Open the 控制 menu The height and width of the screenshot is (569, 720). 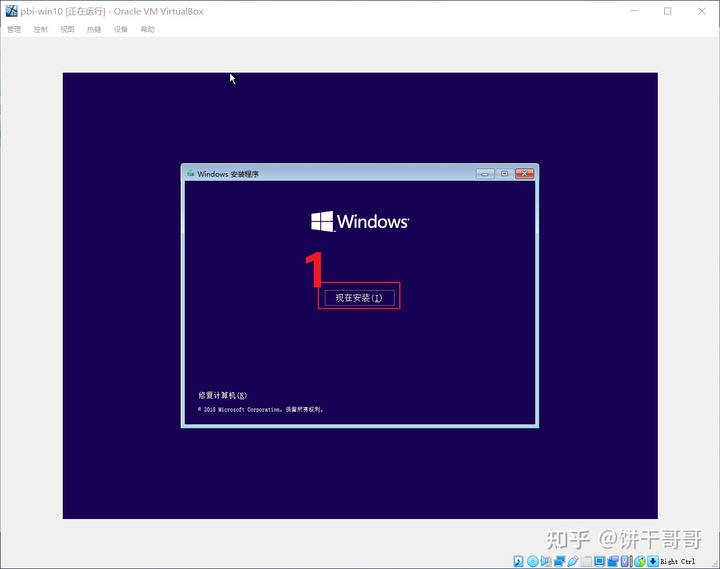(x=40, y=29)
